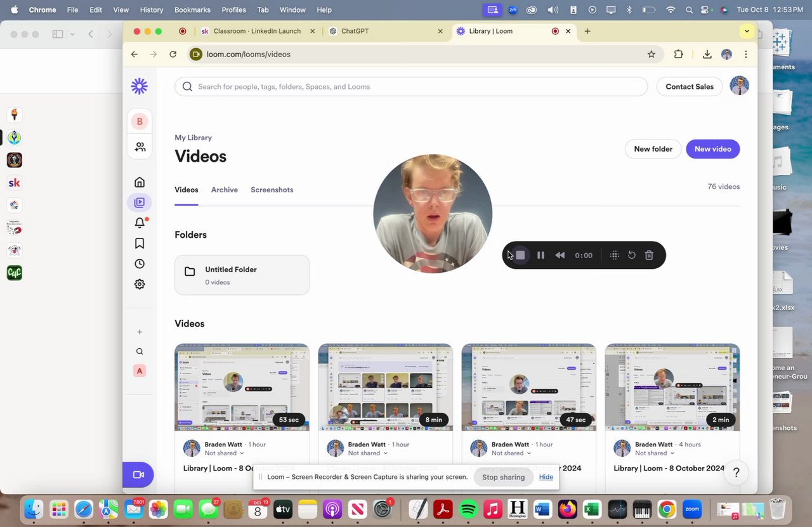812x527 pixels.
Task: Open the Bookmarks menu in menu bar
Action: pos(192,10)
